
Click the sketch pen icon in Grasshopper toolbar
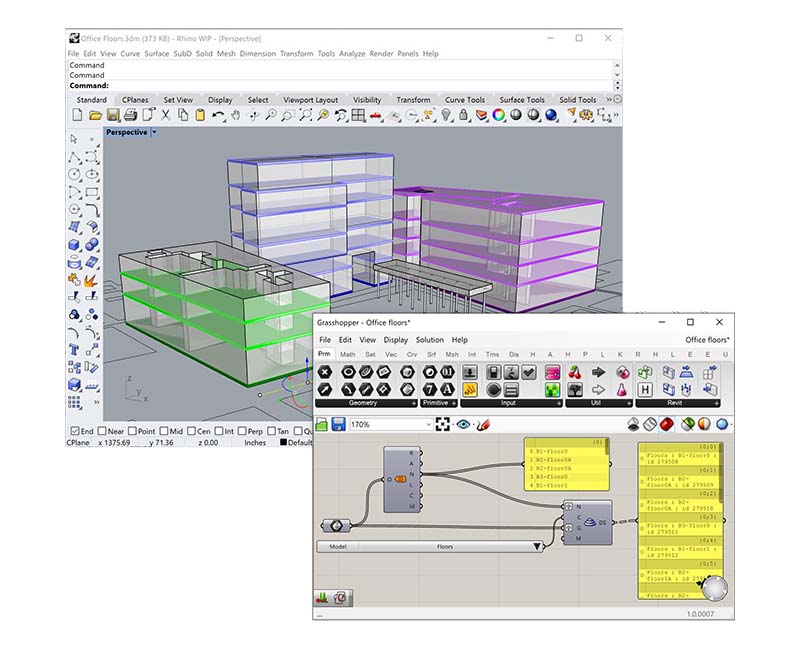(x=484, y=424)
